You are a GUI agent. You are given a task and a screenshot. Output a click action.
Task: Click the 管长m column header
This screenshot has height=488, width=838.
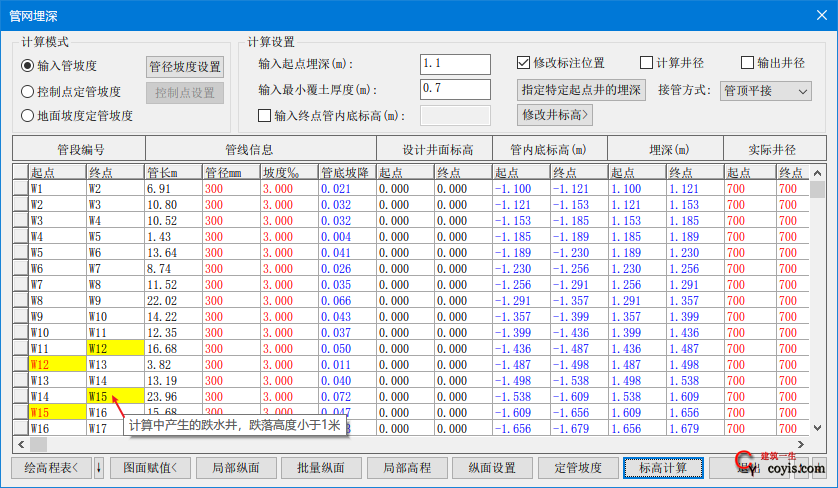coord(173,172)
